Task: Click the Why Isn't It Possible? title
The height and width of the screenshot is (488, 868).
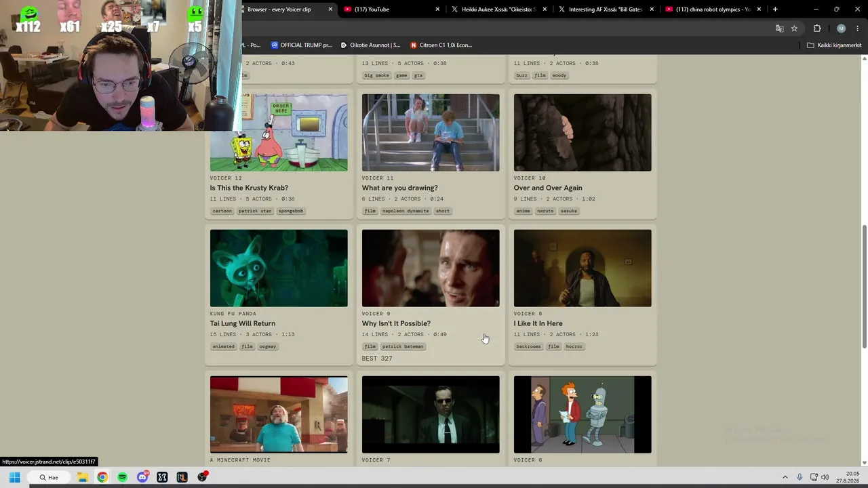Action: point(396,323)
